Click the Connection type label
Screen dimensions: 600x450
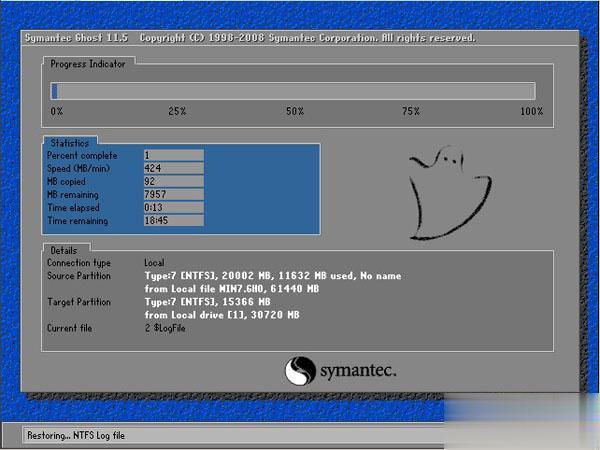(79, 263)
